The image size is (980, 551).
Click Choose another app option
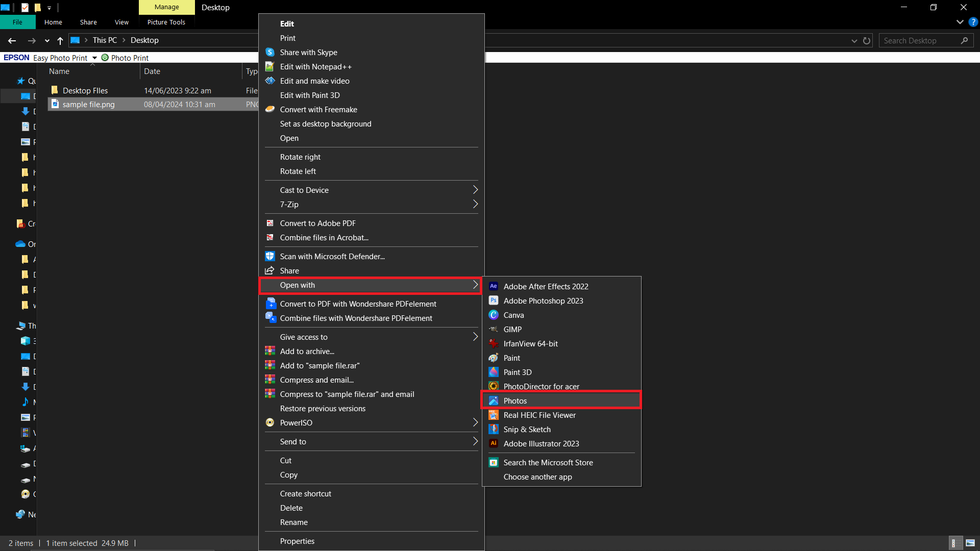[537, 477]
